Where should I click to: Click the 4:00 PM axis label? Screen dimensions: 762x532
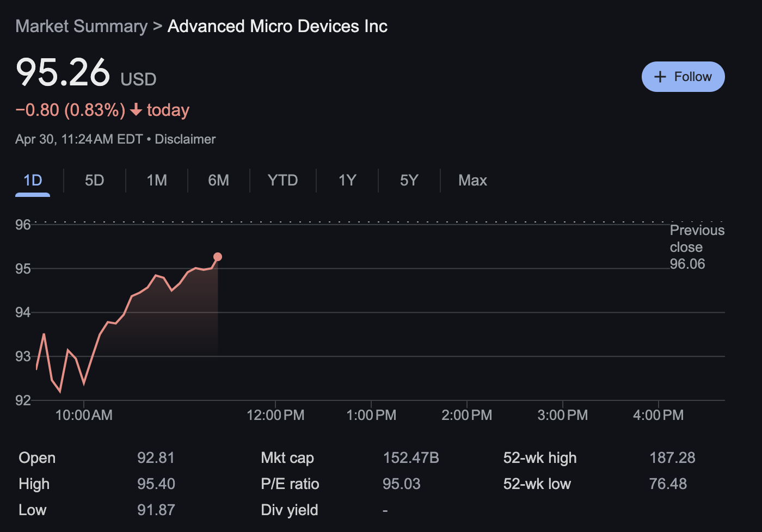tap(659, 415)
